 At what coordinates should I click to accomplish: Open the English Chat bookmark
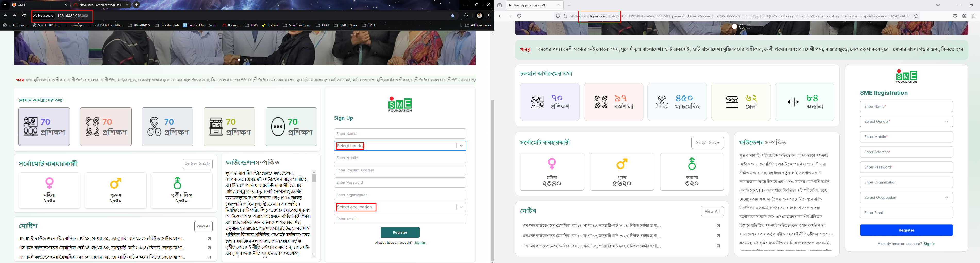pos(200,25)
